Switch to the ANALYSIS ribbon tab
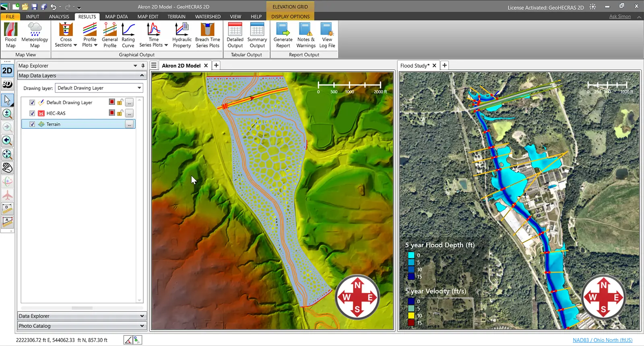 tap(59, 16)
